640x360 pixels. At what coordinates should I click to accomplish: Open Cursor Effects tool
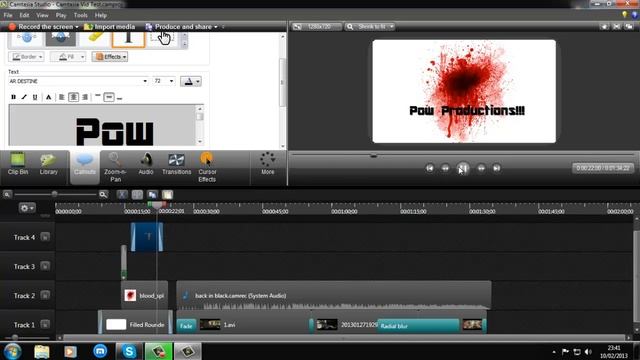point(207,167)
